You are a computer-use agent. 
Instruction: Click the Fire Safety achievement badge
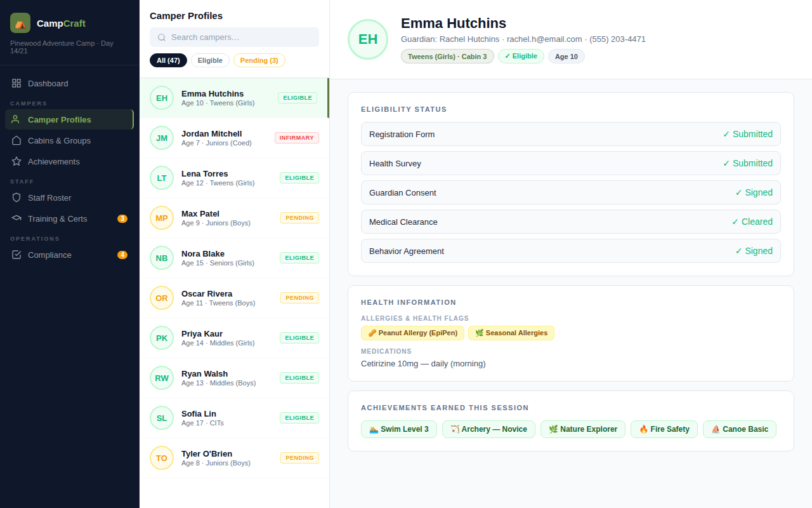click(664, 429)
